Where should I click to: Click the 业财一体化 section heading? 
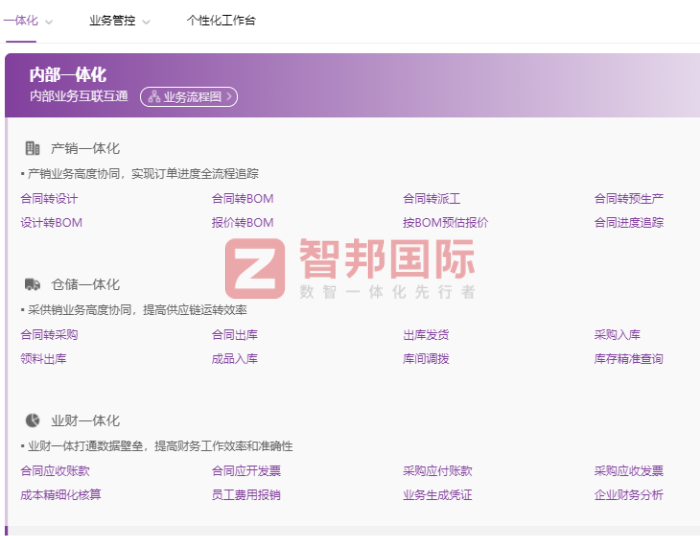point(85,420)
